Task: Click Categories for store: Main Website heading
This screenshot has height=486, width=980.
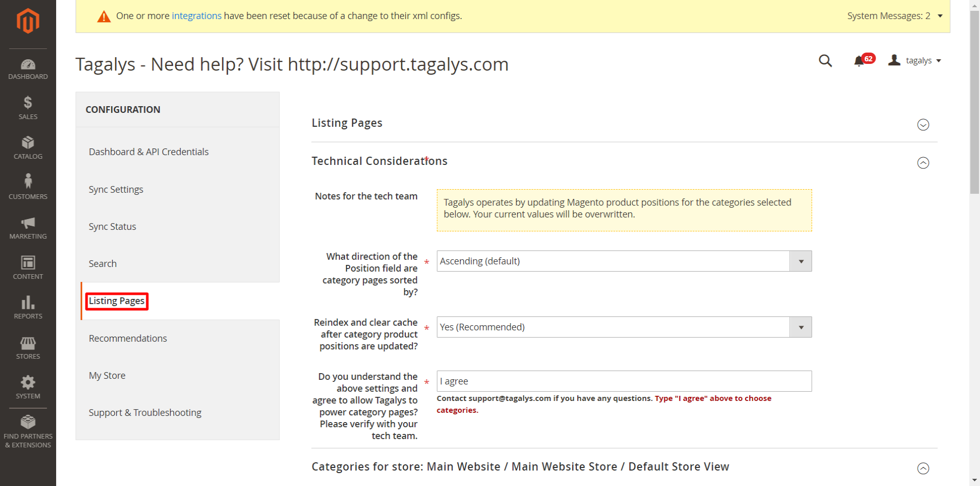Action: (520, 467)
